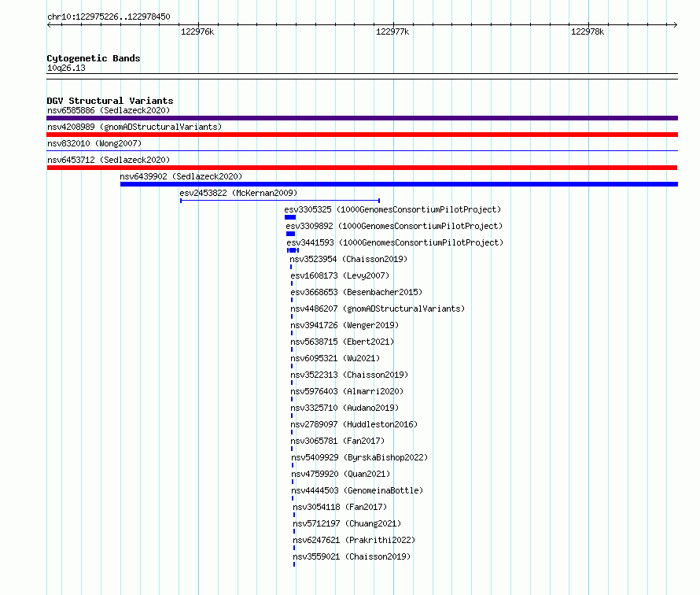Viewport: 700px width, 595px height.
Task: Open nsv3054118 (Fan2017) label
Action: (340, 507)
